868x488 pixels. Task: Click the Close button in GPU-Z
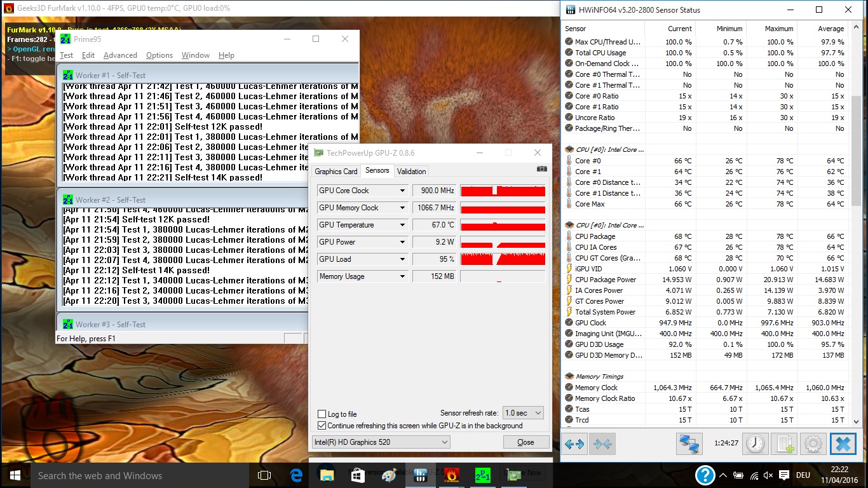526,442
